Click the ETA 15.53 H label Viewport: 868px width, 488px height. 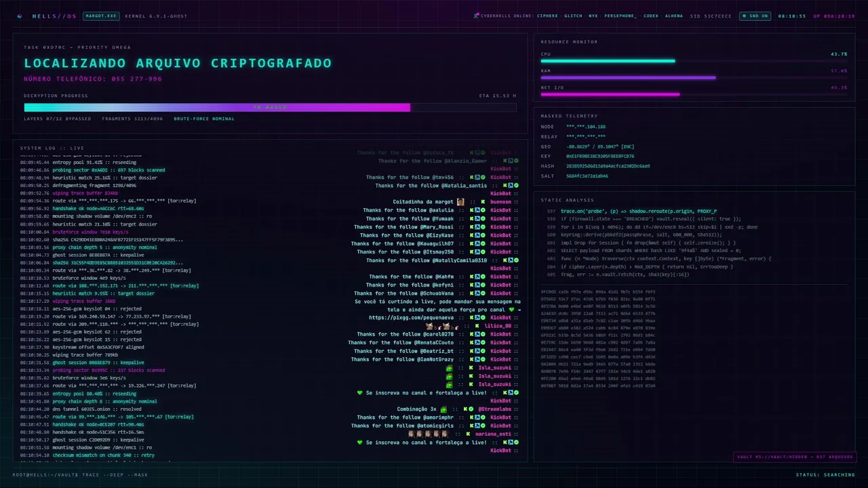click(498, 96)
